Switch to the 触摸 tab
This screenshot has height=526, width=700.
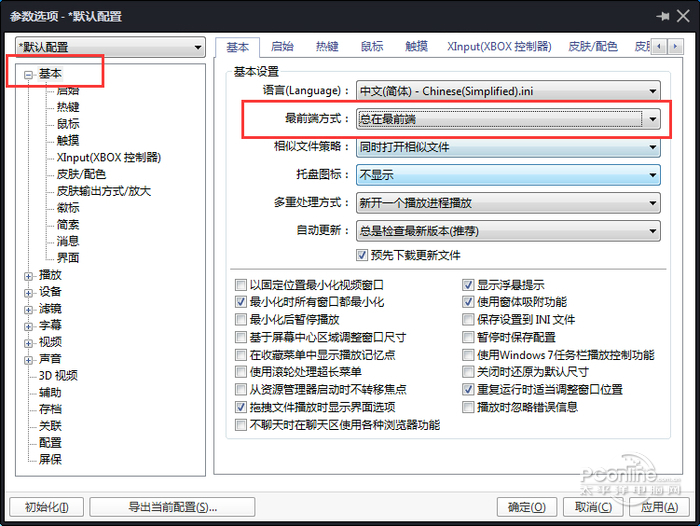click(x=416, y=46)
